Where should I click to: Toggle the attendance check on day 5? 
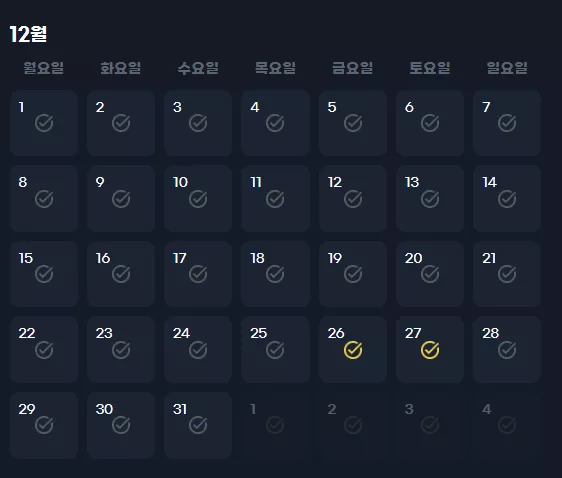(353, 123)
